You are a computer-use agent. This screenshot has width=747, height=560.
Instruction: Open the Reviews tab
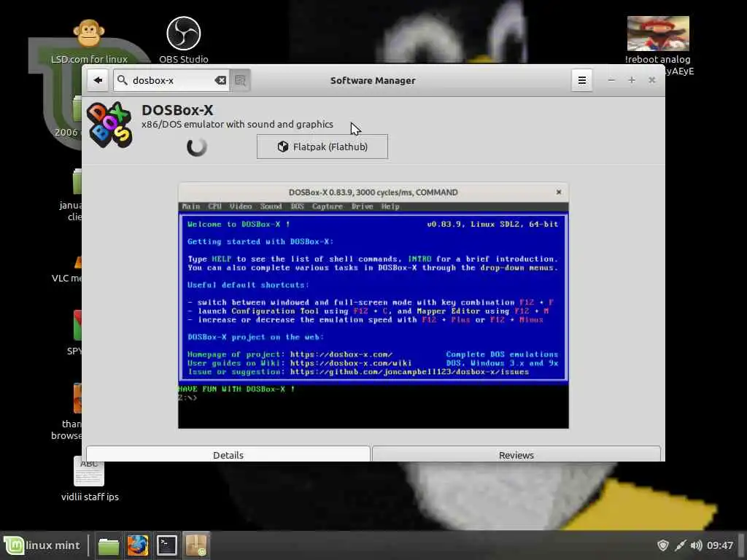[516, 455]
